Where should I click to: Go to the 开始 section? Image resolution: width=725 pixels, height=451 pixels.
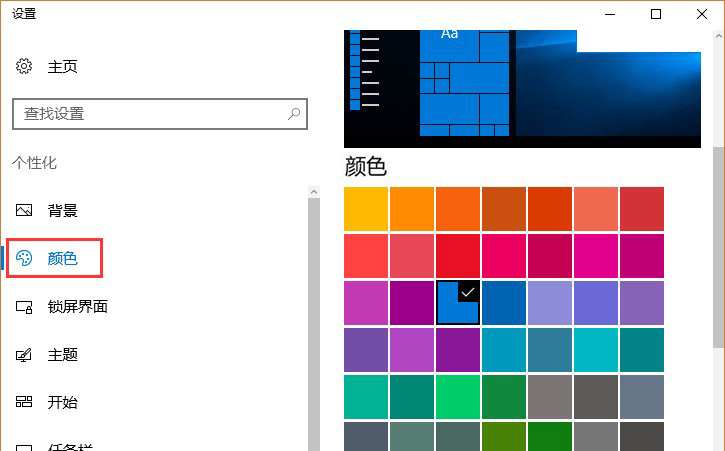pos(62,402)
